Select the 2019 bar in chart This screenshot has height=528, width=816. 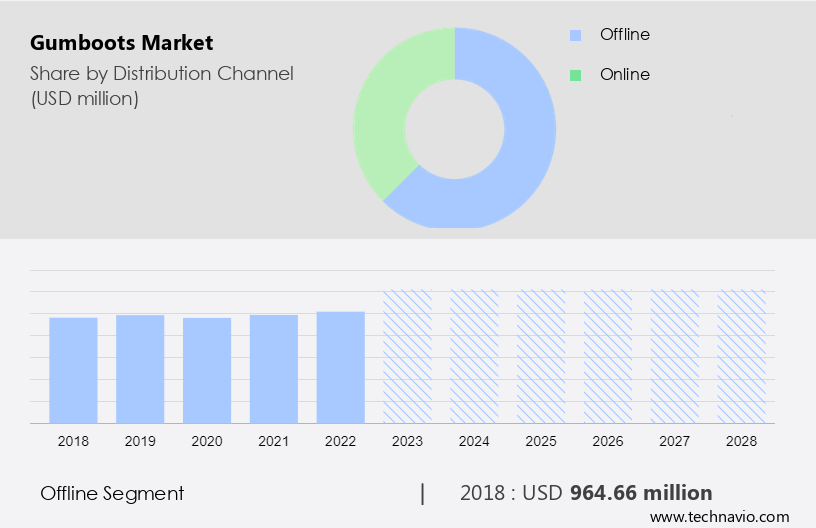point(140,369)
